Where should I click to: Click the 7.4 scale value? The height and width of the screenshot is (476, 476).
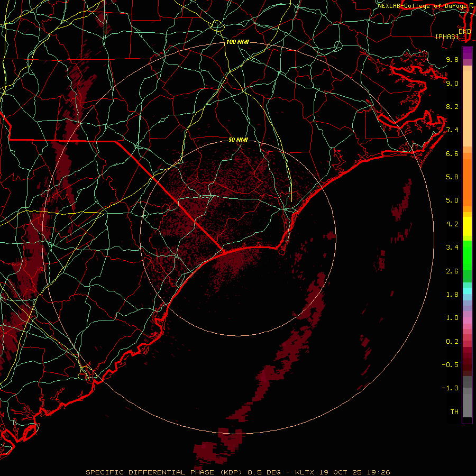[x=452, y=130]
